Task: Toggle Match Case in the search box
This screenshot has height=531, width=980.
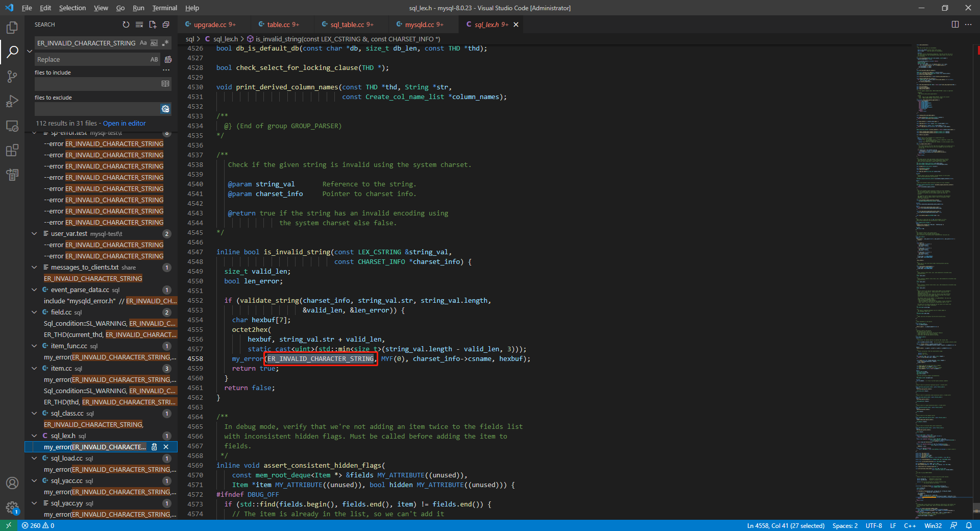Action: pyautogui.click(x=143, y=43)
